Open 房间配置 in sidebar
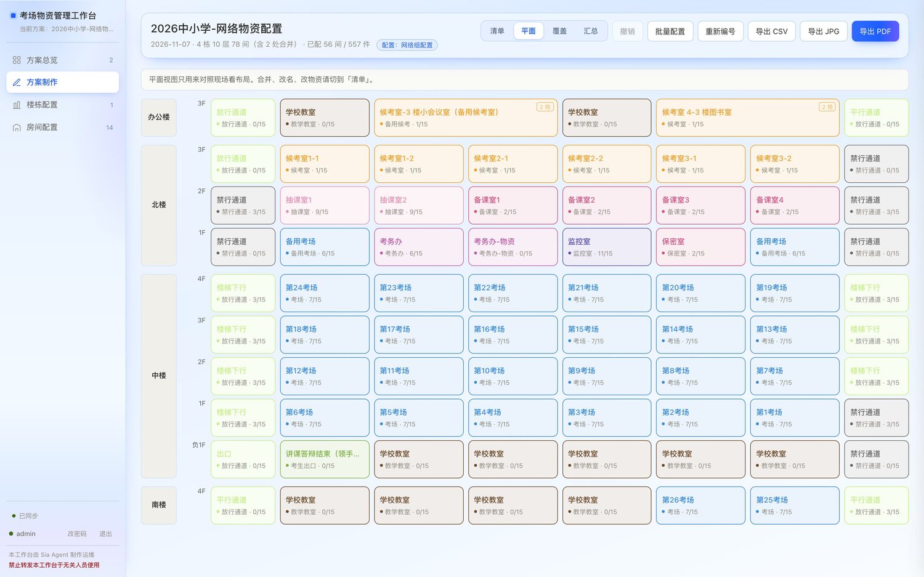 click(x=62, y=127)
